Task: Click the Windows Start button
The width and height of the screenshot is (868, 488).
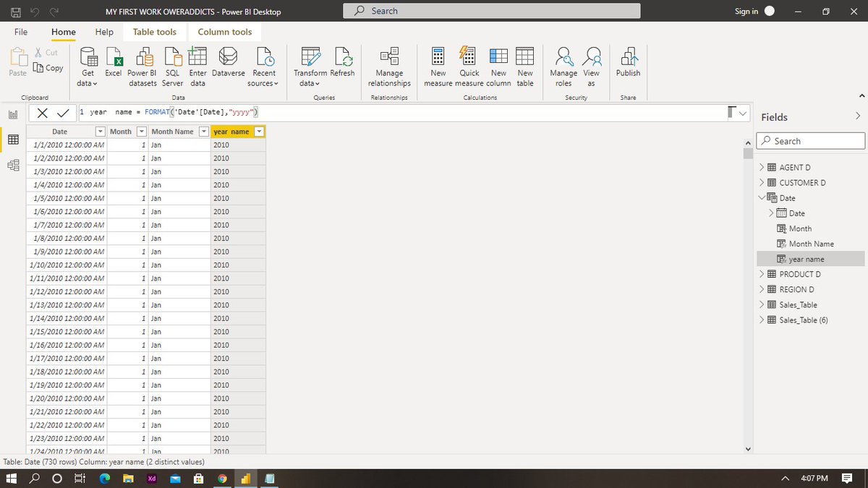Action: pos(12,479)
